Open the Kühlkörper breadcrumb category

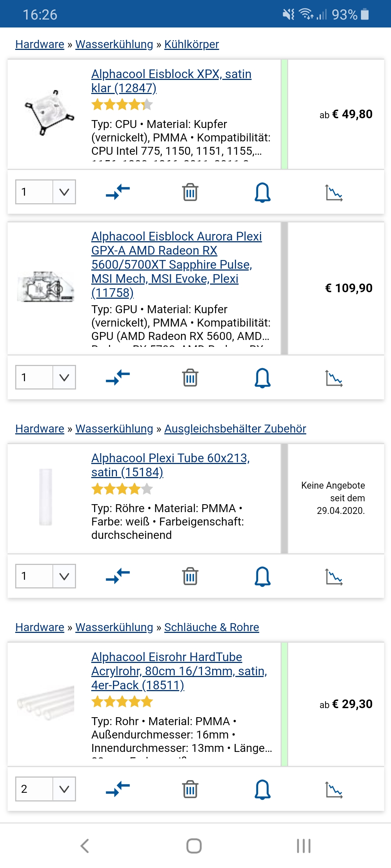click(192, 44)
